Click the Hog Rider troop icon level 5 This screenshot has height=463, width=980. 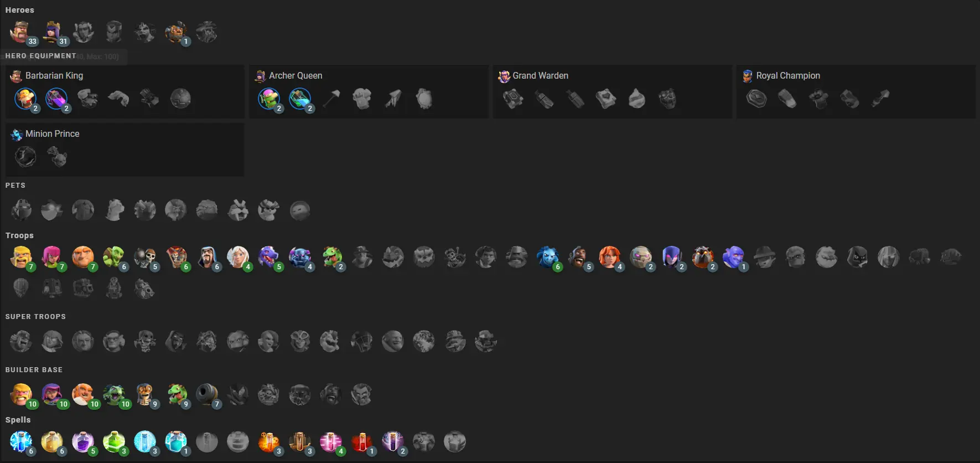point(579,258)
